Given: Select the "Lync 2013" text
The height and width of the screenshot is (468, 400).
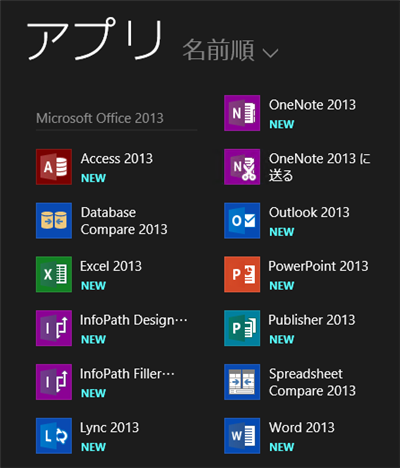Looking at the screenshot, I should (109, 428).
